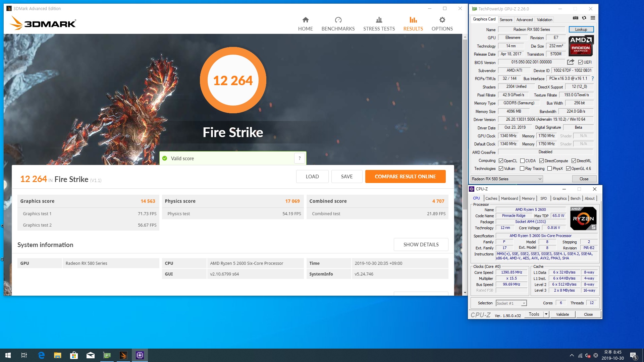Click the 3DMark scrollbar down arrow
644x362 pixels.
[x=465, y=293]
